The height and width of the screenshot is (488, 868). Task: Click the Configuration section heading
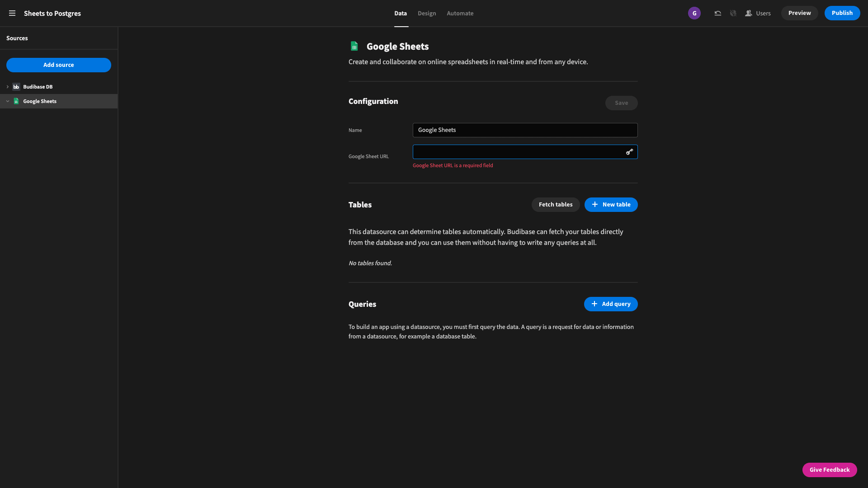click(x=373, y=101)
